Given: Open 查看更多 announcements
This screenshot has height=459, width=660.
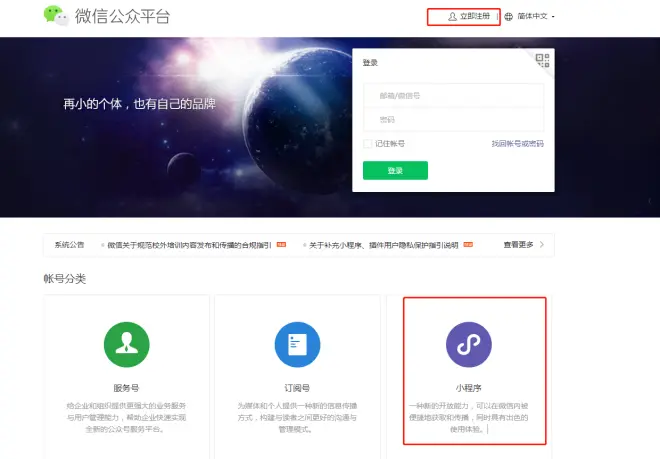Looking at the screenshot, I should pyautogui.click(x=519, y=244).
